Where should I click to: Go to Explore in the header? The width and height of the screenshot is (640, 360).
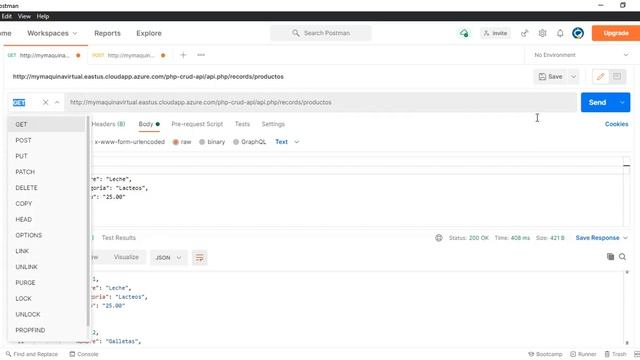pyautogui.click(x=149, y=33)
